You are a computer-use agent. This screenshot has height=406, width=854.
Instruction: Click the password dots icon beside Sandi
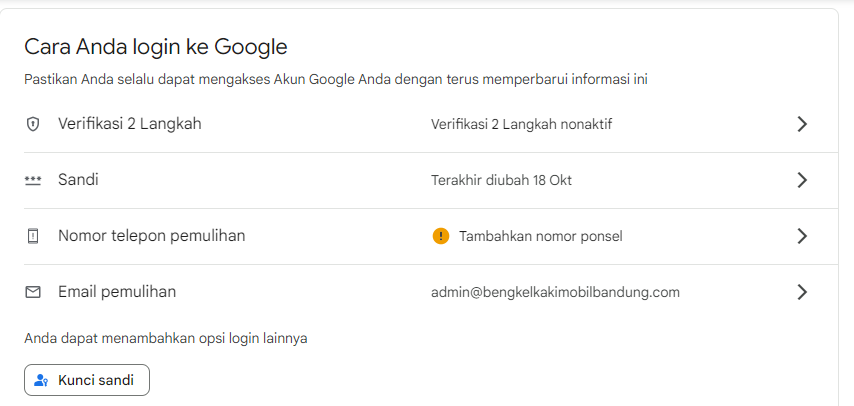pos(33,180)
